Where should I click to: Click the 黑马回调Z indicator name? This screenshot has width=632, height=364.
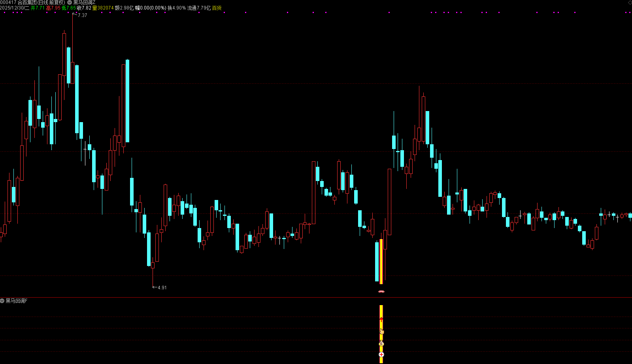84,2
